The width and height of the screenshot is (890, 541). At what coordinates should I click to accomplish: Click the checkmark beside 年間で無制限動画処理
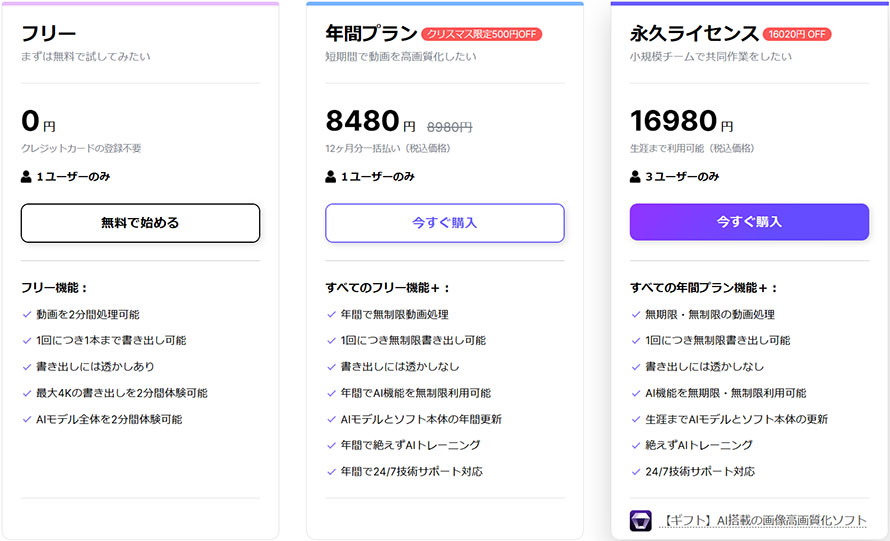tap(332, 314)
